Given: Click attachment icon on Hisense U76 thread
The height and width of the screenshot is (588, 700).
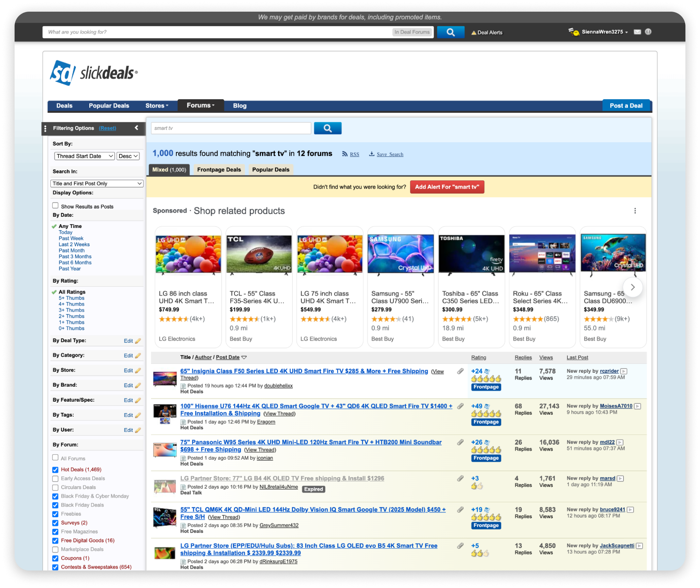Looking at the screenshot, I should (x=460, y=406).
